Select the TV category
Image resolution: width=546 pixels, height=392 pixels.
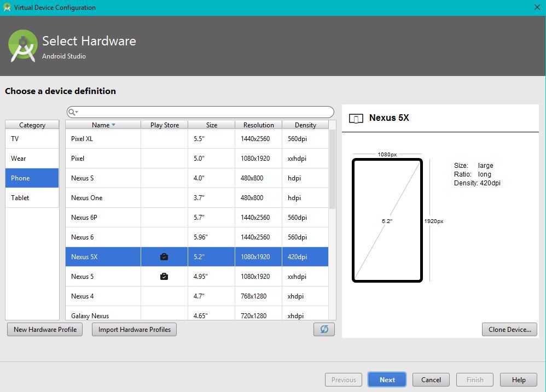tap(32, 139)
